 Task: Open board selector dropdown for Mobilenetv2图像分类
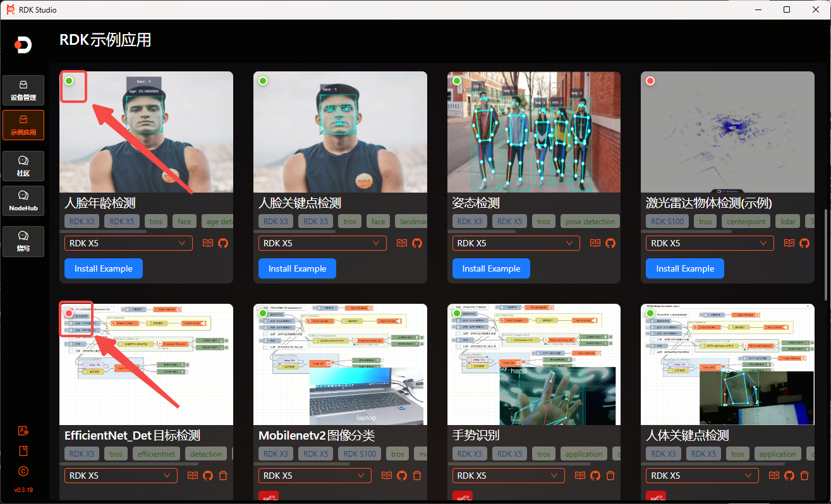click(314, 476)
